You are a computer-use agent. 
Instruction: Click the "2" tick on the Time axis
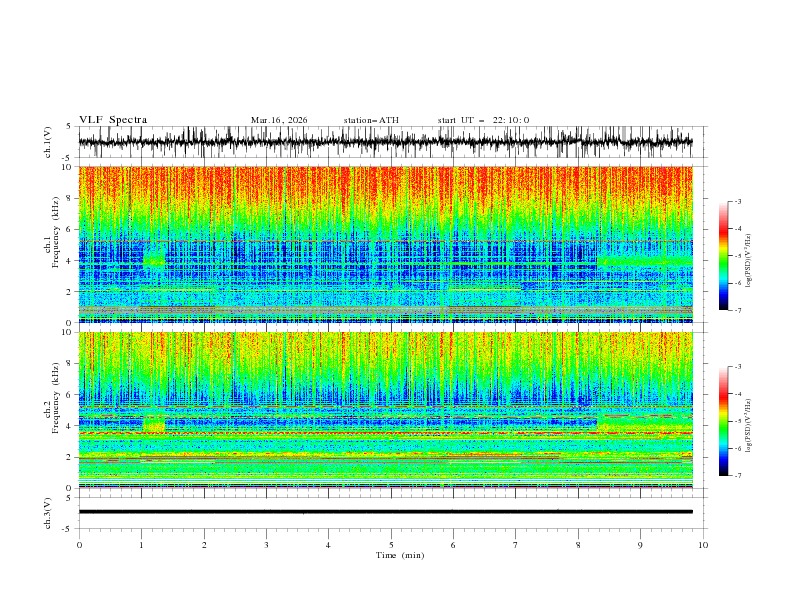point(204,545)
